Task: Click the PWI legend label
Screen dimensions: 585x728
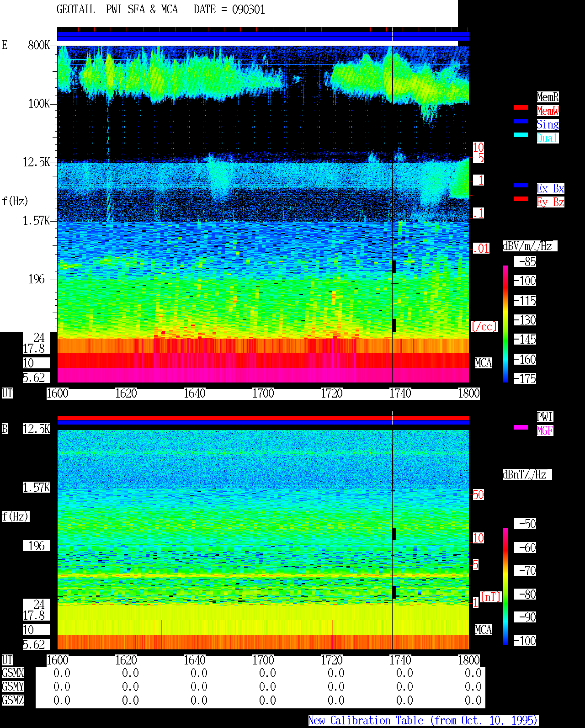Action: coord(545,417)
